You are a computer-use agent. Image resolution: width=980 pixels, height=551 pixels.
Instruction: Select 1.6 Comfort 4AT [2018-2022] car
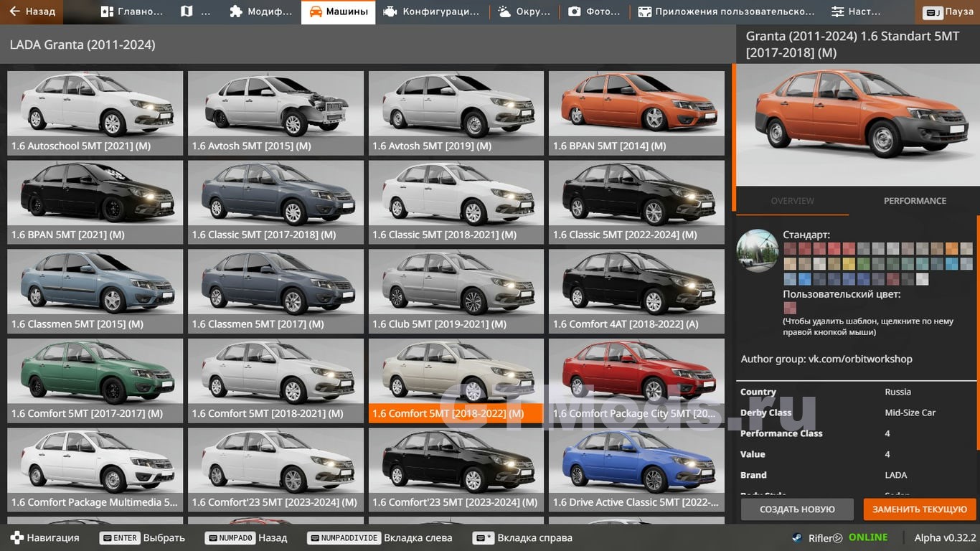(x=636, y=291)
